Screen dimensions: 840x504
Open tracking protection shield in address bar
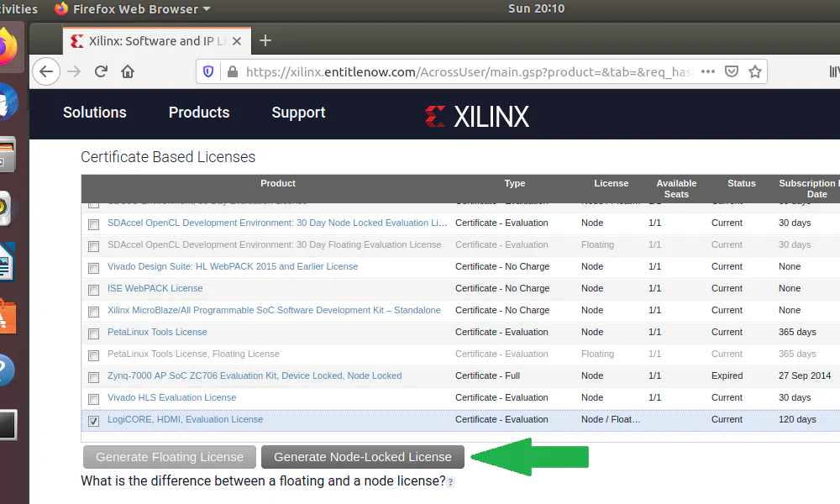[209, 71]
